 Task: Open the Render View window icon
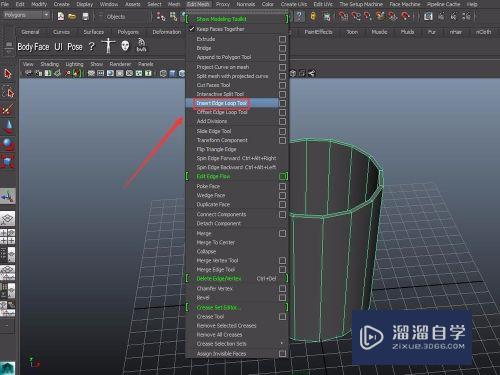428,16
